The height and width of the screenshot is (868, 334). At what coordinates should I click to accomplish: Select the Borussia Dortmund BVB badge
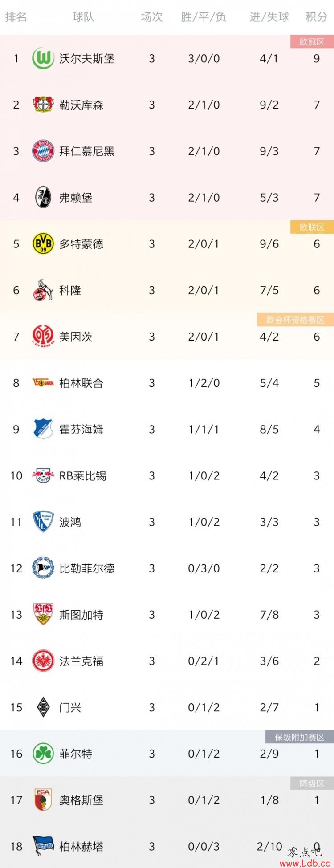click(x=43, y=243)
